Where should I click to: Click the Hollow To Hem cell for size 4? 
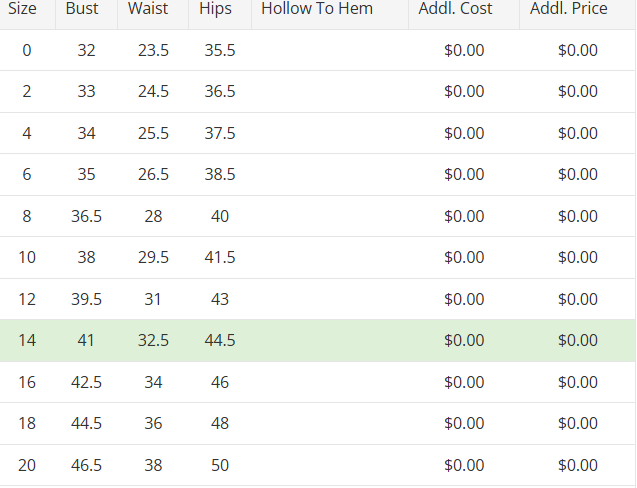[x=329, y=133]
